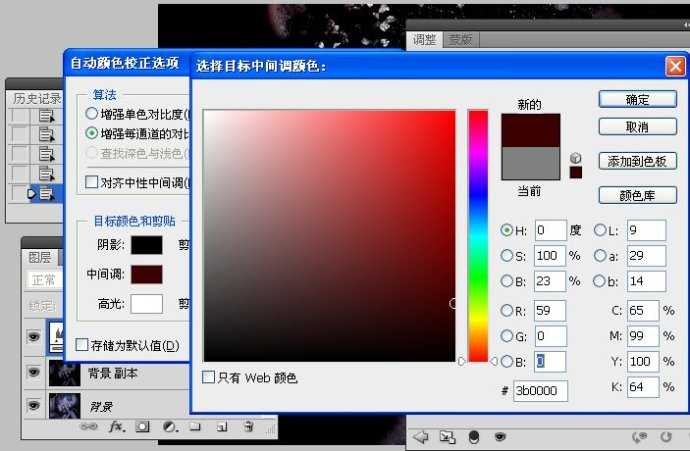
Task: Click the create new layer icon
Action: point(222,426)
